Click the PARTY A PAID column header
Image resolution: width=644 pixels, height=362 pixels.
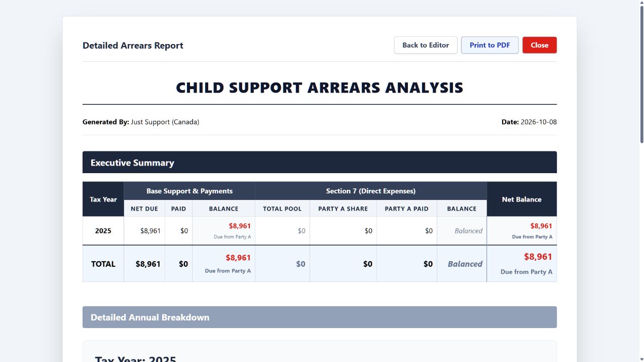coord(407,209)
